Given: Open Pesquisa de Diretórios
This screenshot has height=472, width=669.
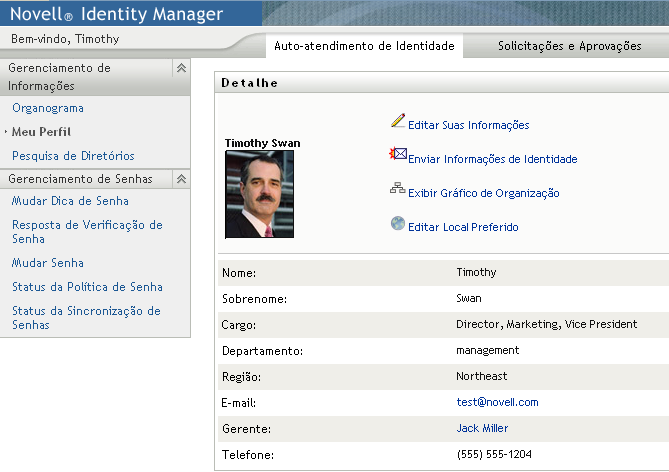Looking at the screenshot, I should pos(73,156).
